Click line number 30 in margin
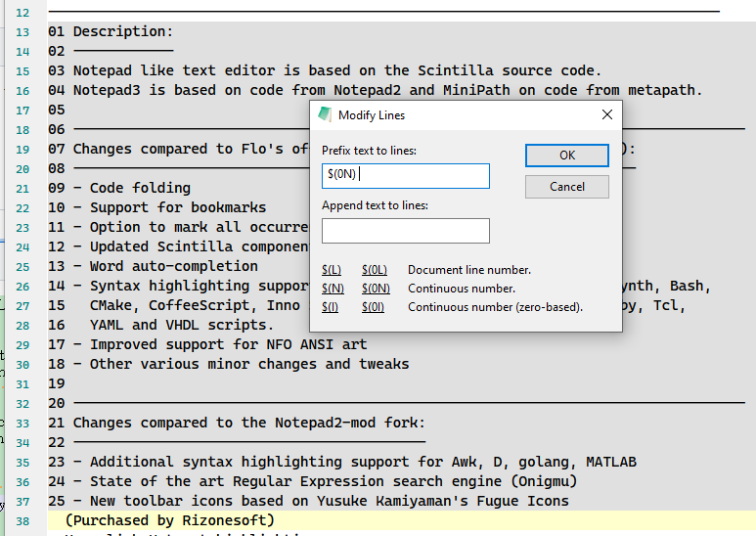Screen dimensions: 756x536 click(x=22, y=365)
